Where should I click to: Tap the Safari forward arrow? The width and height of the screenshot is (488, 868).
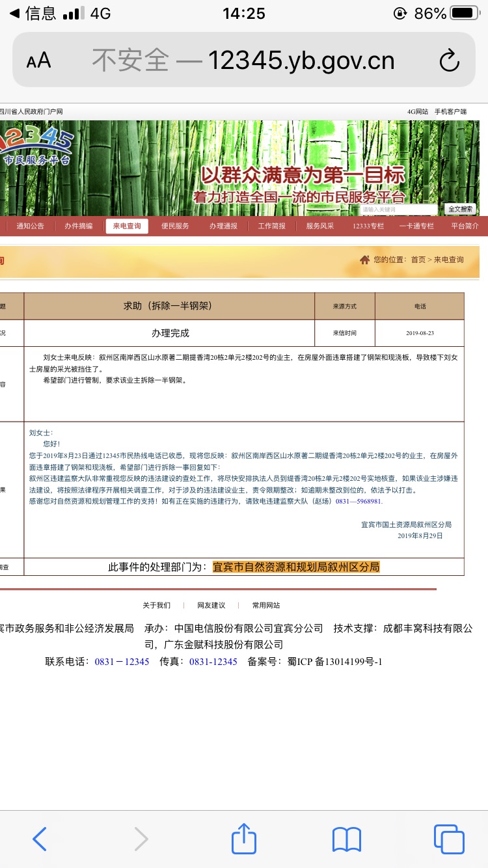pos(141,839)
